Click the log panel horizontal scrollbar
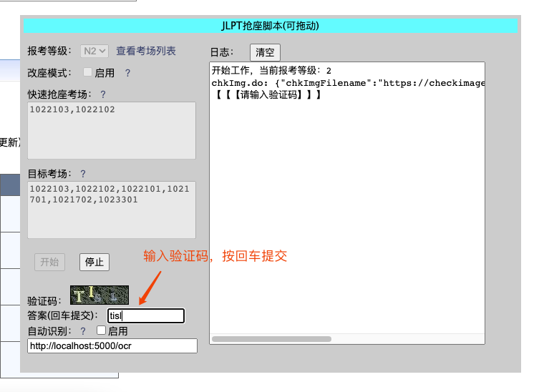 [271, 339]
